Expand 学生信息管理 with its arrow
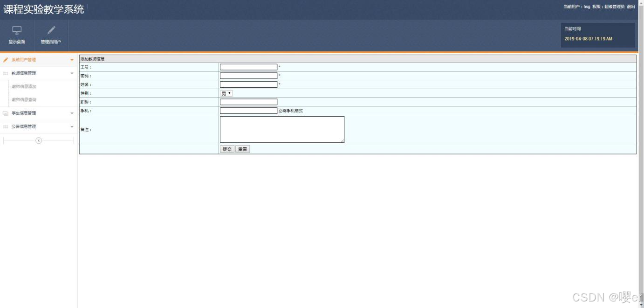Viewport: 644px width, 308px height. (x=72, y=113)
